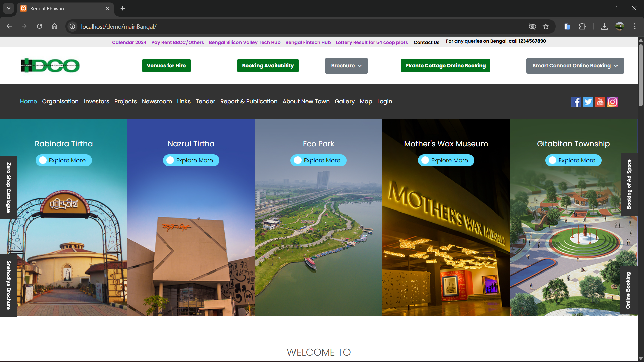Explore More for Rabindra Tirtha

(64, 160)
